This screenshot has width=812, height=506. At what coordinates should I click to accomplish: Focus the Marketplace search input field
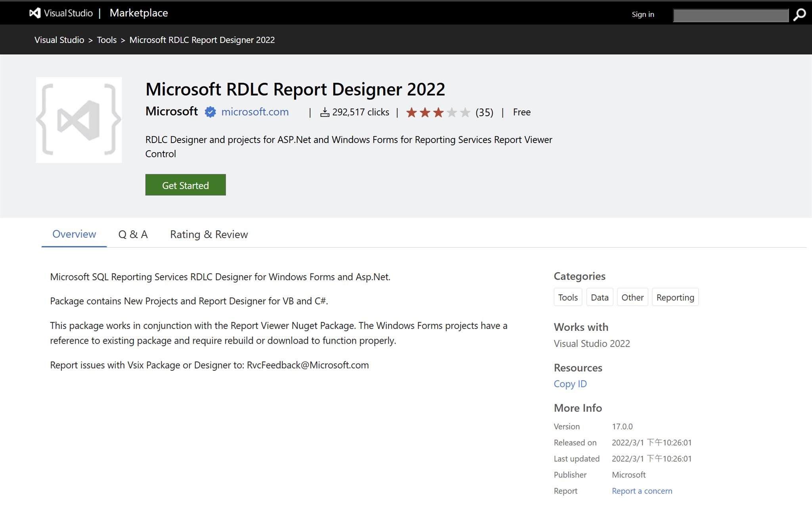tap(731, 15)
